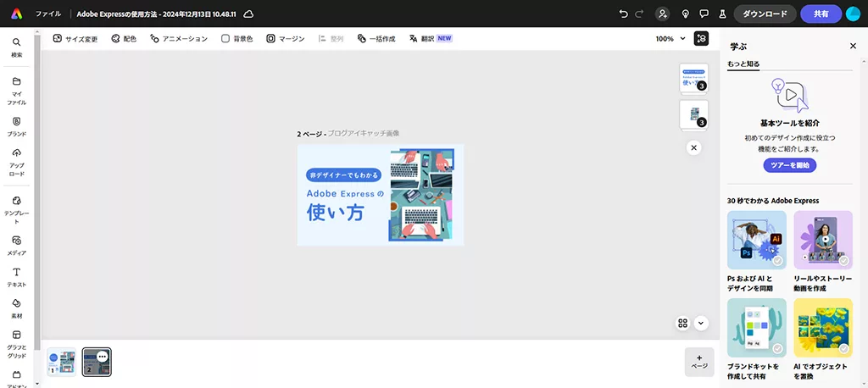Screen dimensions: 868x388
Task: Click the ダウンロード button
Action: (x=765, y=14)
